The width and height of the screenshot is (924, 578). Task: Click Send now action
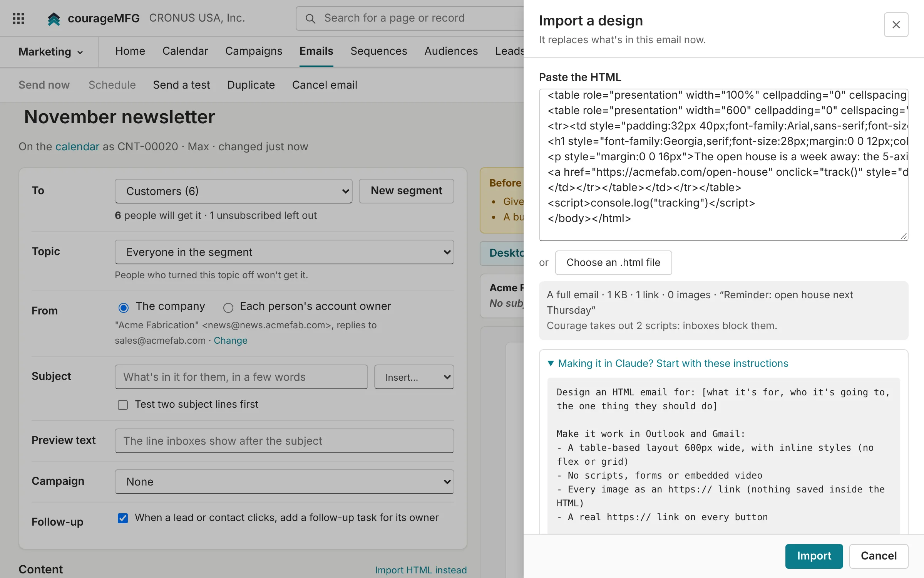[44, 85]
